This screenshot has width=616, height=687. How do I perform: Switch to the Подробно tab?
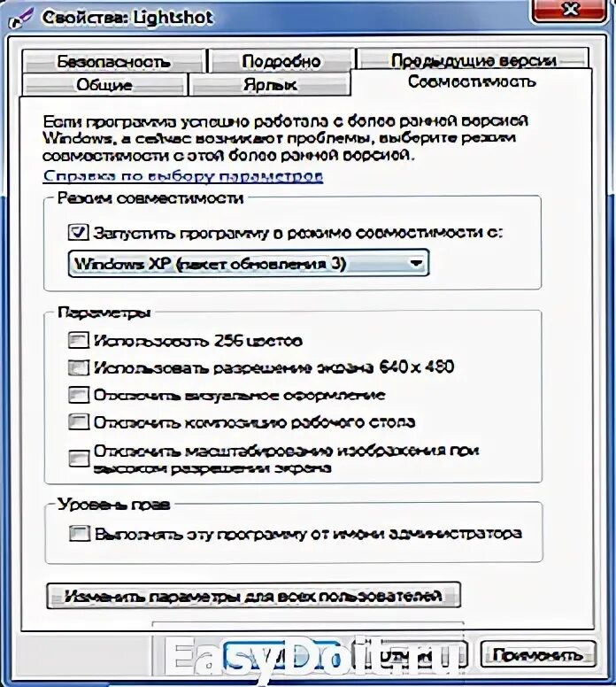281,61
